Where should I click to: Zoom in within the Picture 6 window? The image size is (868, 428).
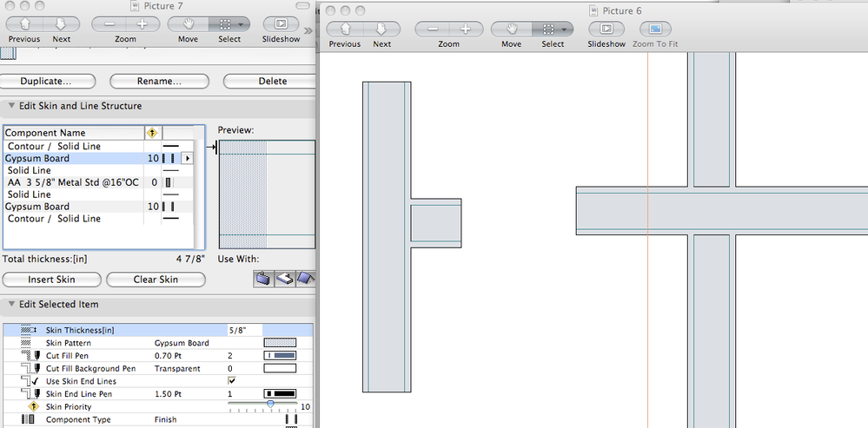pos(466,30)
